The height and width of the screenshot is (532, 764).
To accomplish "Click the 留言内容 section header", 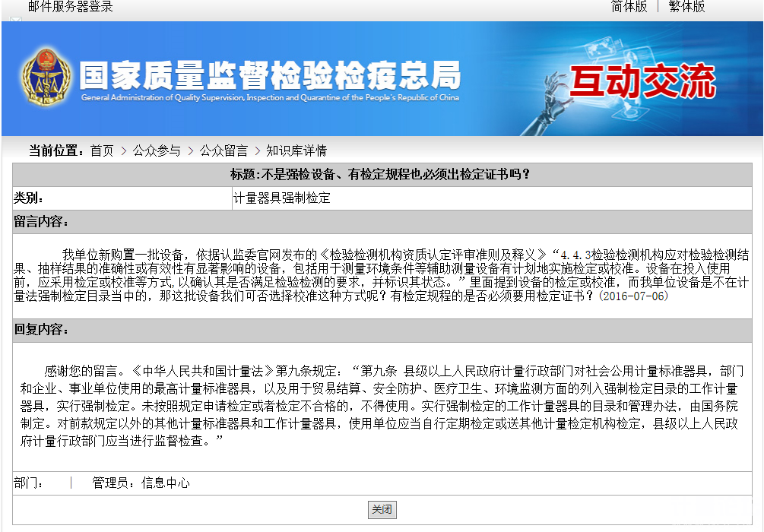I will [x=42, y=222].
